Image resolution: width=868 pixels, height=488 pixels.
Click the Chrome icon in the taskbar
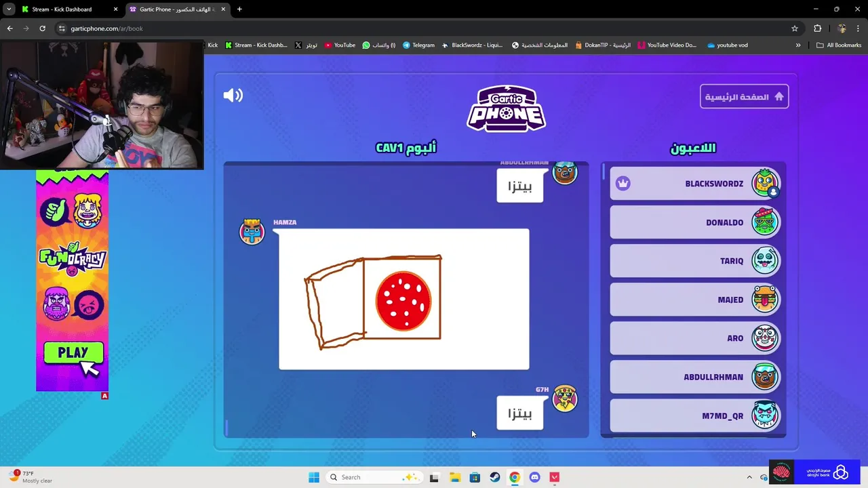click(515, 477)
